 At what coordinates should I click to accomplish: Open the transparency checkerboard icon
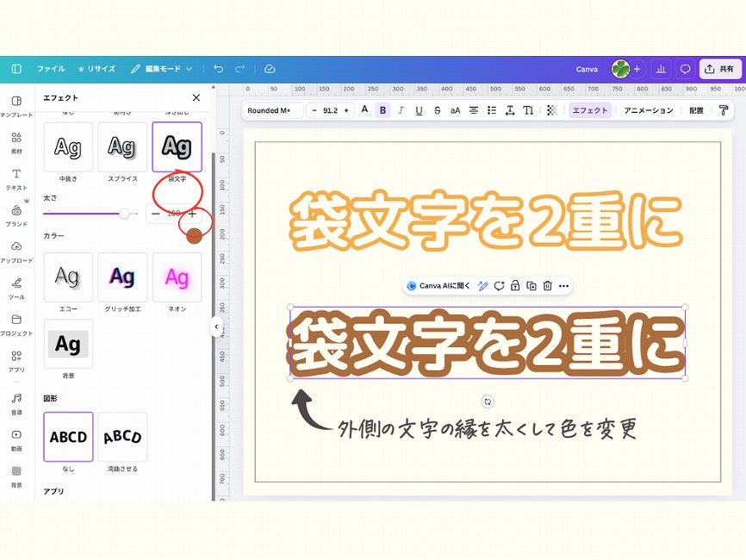coord(552,110)
